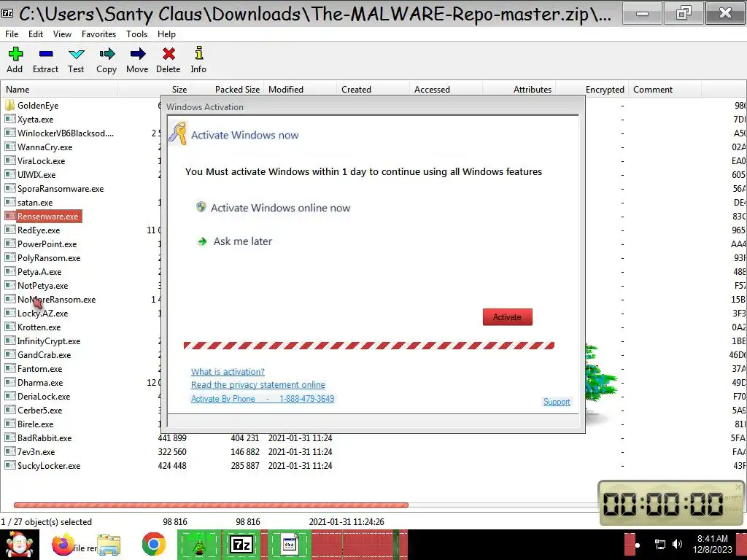Click the network tray icon
The height and width of the screenshot is (560, 747).
point(660,544)
